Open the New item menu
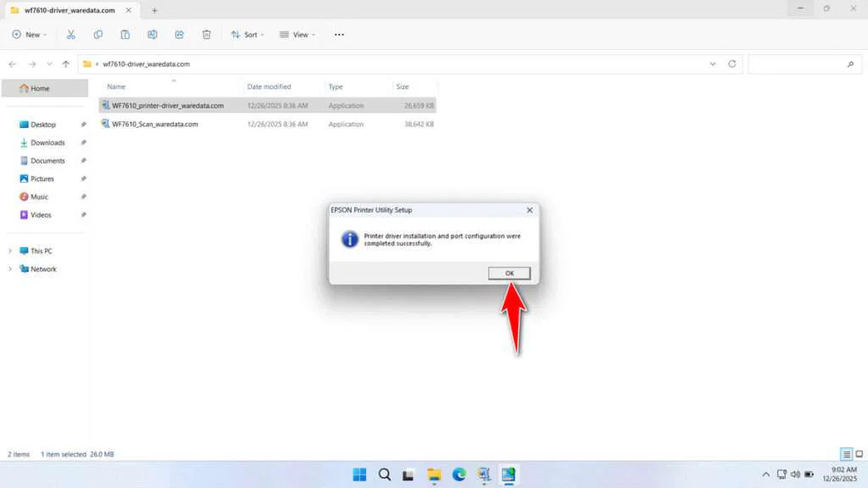This screenshot has height=488, width=868. pyautogui.click(x=30, y=34)
